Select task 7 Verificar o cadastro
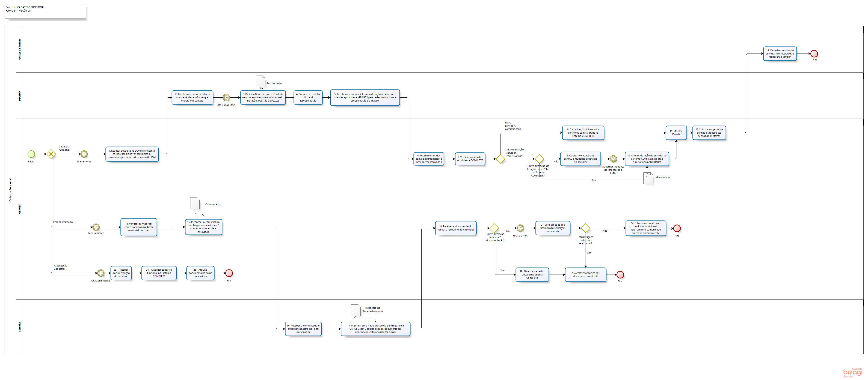This screenshot has width=868, height=380. pos(470,159)
